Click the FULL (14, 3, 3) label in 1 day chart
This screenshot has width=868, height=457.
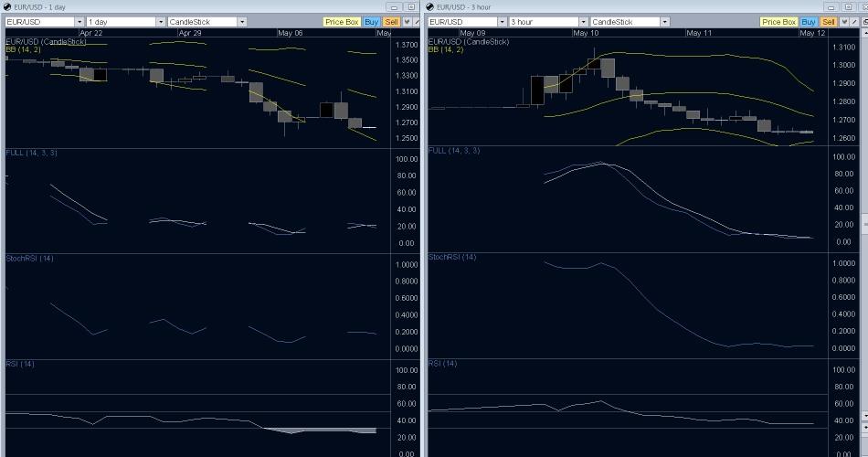[32, 153]
